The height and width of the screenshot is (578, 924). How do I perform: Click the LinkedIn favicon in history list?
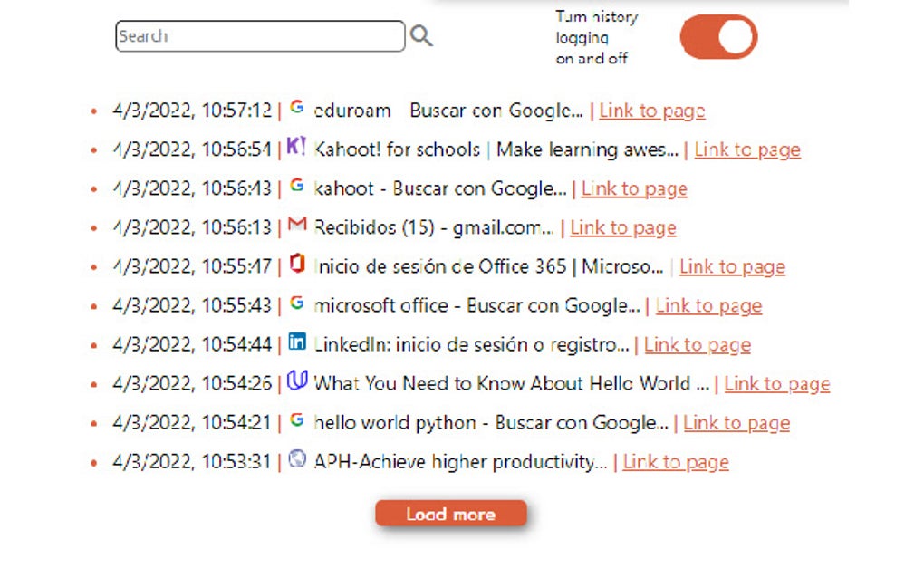click(x=297, y=342)
